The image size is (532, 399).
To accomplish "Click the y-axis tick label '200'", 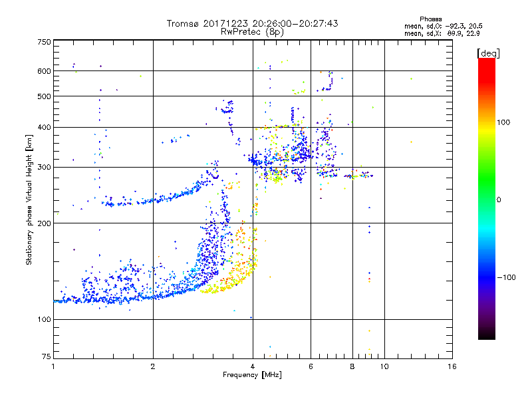I will point(44,223).
